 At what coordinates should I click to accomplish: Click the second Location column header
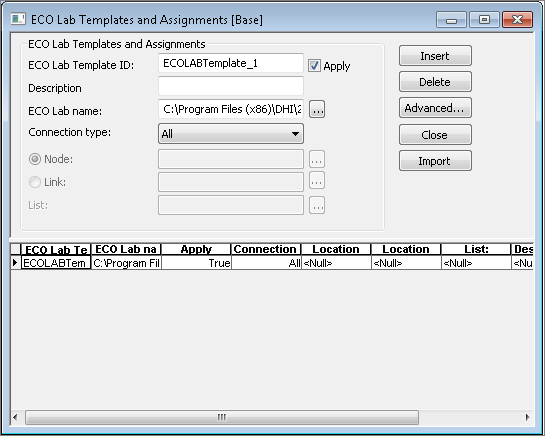[x=406, y=250]
